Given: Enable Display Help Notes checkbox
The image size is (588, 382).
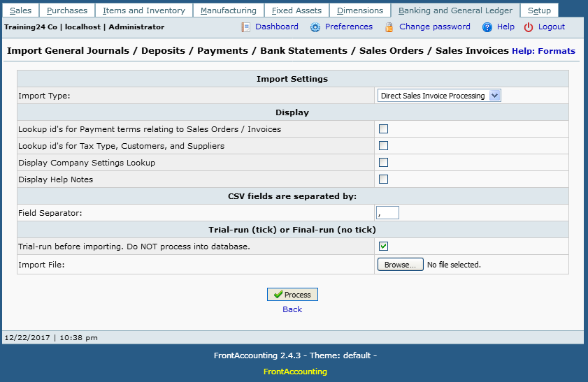Looking at the screenshot, I should pyautogui.click(x=383, y=179).
